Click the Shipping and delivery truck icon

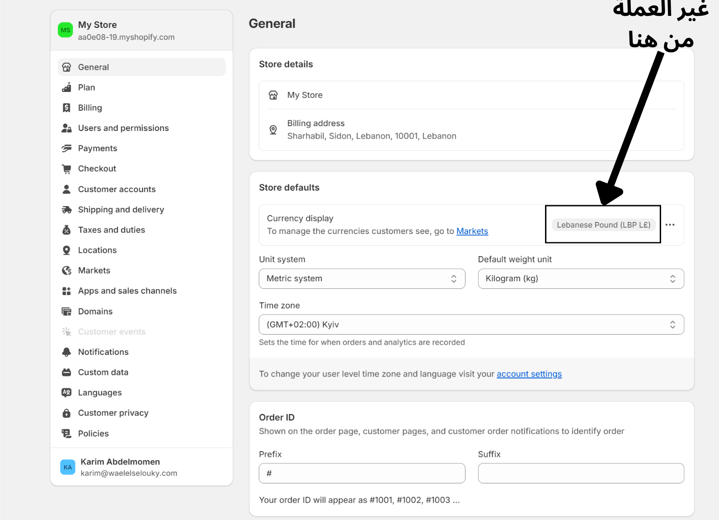[x=67, y=210]
